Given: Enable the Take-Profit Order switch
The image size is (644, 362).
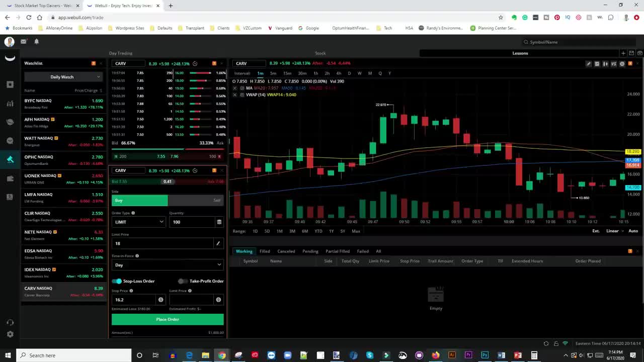Looking at the screenshot, I should pyautogui.click(x=182, y=281).
